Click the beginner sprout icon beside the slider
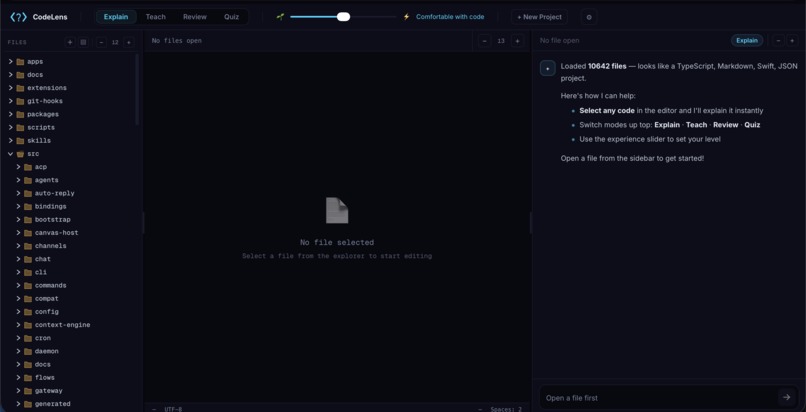Image resolution: width=806 pixels, height=412 pixels. point(280,17)
